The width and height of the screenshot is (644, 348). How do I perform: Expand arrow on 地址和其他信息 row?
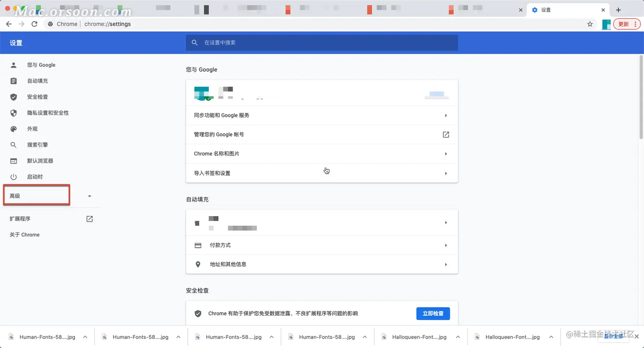pos(446,264)
